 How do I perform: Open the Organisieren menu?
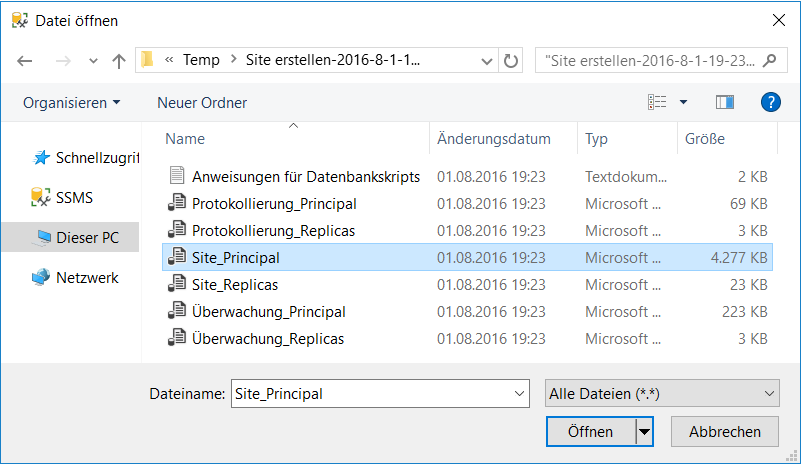coord(71,103)
